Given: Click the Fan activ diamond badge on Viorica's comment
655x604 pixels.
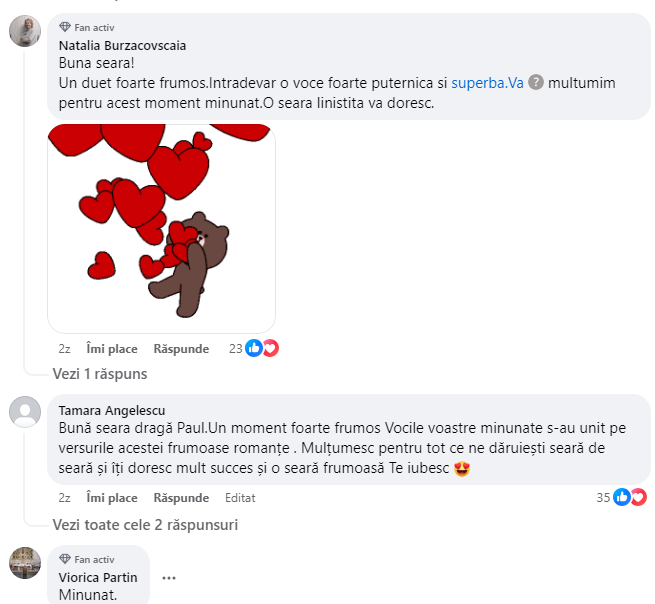Looking at the screenshot, I should pos(65,559).
